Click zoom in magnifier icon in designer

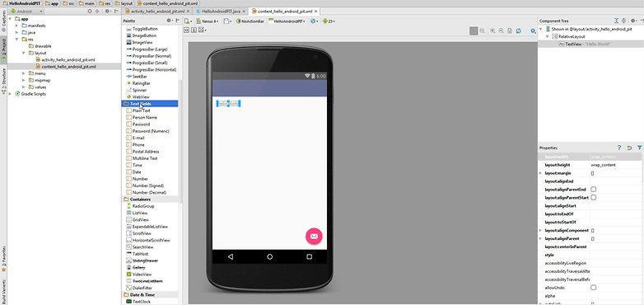click(x=492, y=30)
